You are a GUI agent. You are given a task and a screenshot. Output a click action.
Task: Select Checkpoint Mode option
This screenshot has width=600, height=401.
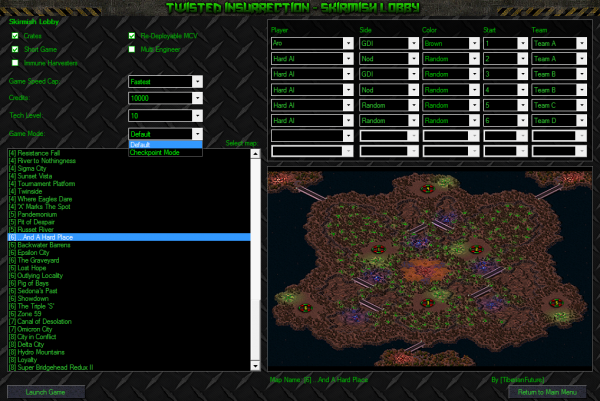(x=165, y=152)
